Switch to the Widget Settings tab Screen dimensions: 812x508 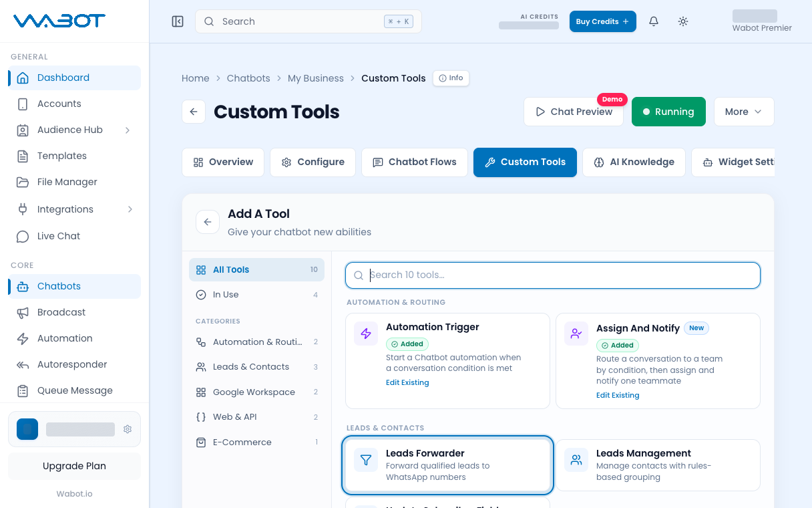point(733,162)
